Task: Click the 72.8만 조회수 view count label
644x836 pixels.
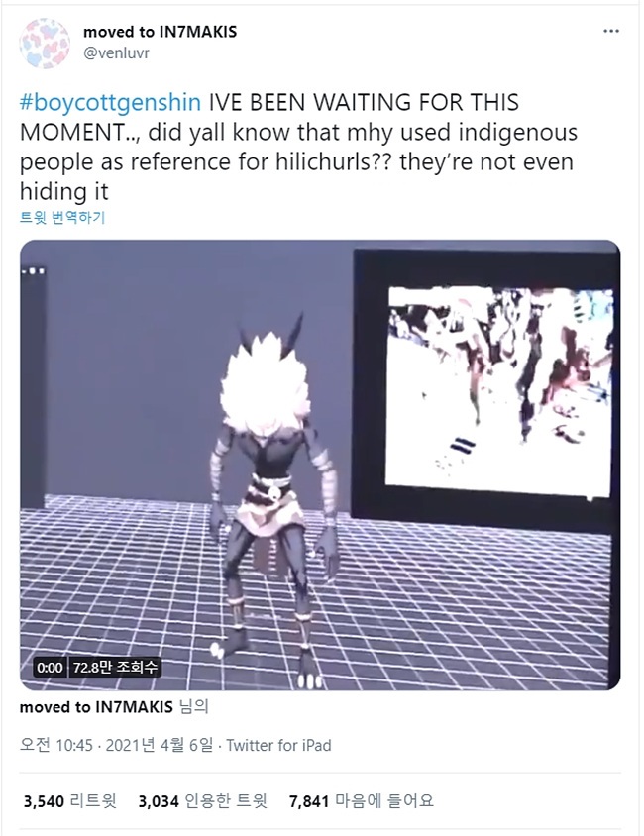Action: pyautogui.click(x=115, y=667)
